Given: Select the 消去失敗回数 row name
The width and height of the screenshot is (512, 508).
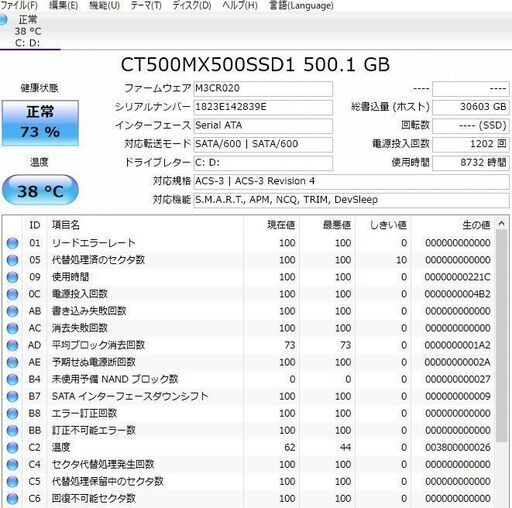Looking at the screenshot, I should pos(80,328).
